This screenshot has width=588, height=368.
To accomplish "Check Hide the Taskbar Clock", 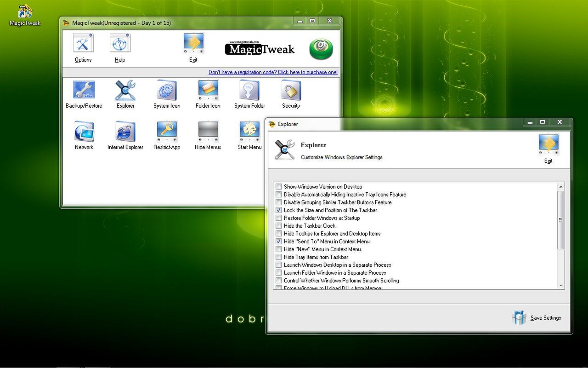I will click(x=278, y=226).
